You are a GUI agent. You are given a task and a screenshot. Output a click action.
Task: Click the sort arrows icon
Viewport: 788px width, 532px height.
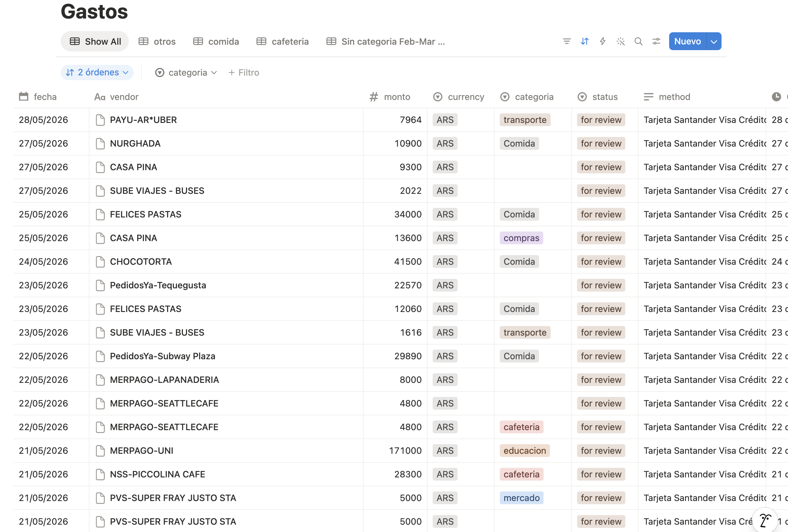584,41
